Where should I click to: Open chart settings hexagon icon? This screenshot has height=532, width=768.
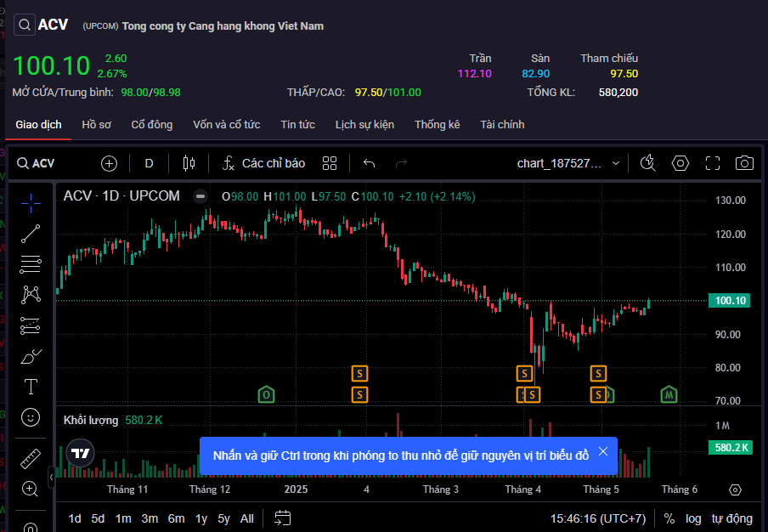680,163
